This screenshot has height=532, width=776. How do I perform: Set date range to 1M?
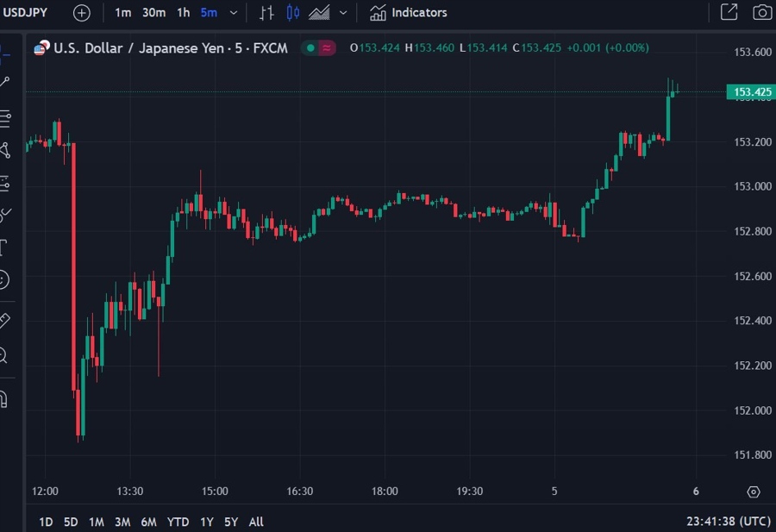pos(97,523)
